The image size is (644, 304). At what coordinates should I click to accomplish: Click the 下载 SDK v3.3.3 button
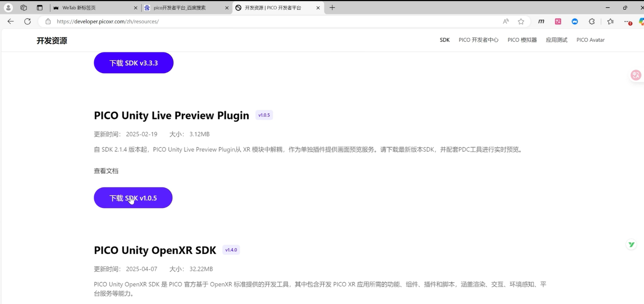(134, 63)
